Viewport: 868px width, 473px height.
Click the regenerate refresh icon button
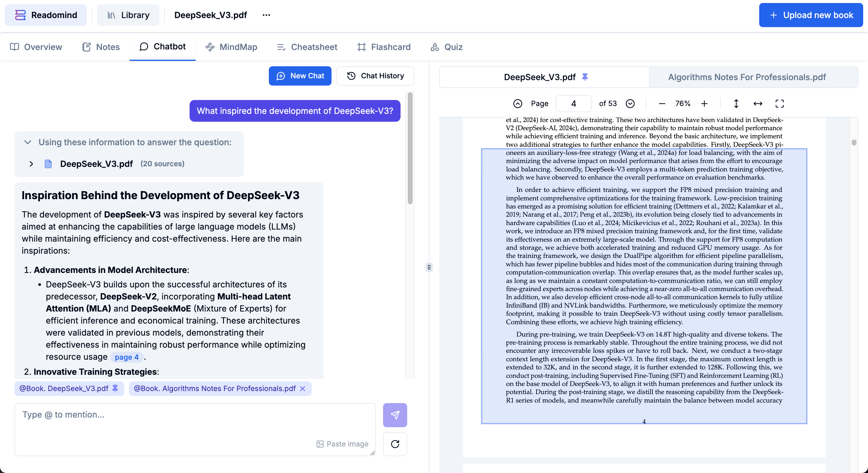(x=395, y=444)
